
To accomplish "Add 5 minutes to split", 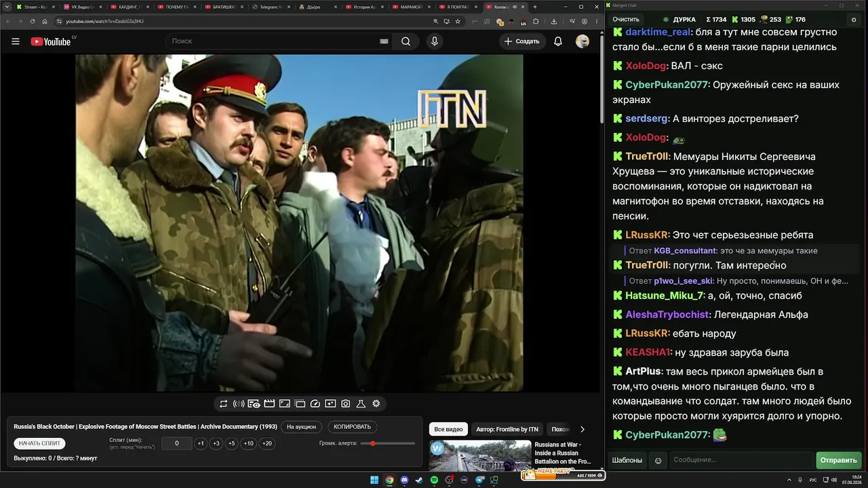I will [232, 443].
